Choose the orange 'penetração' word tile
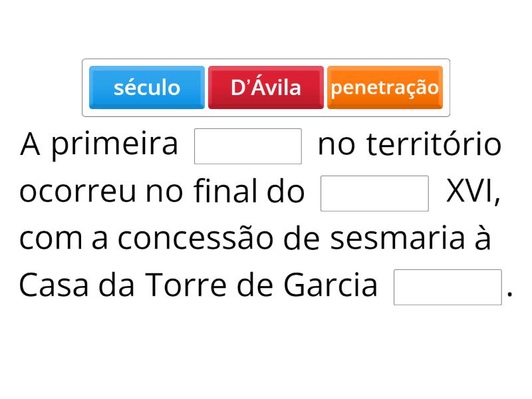Viewport: 532px width, 399px height. pos(385,87)
